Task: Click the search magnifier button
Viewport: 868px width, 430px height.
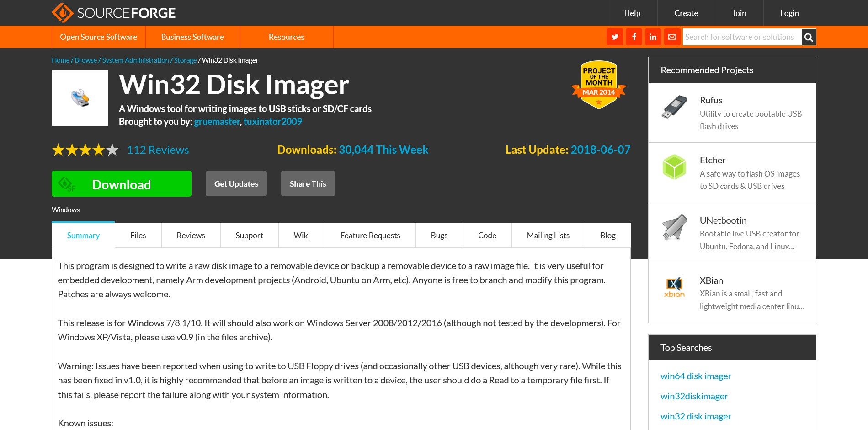Action: (809, 37)
